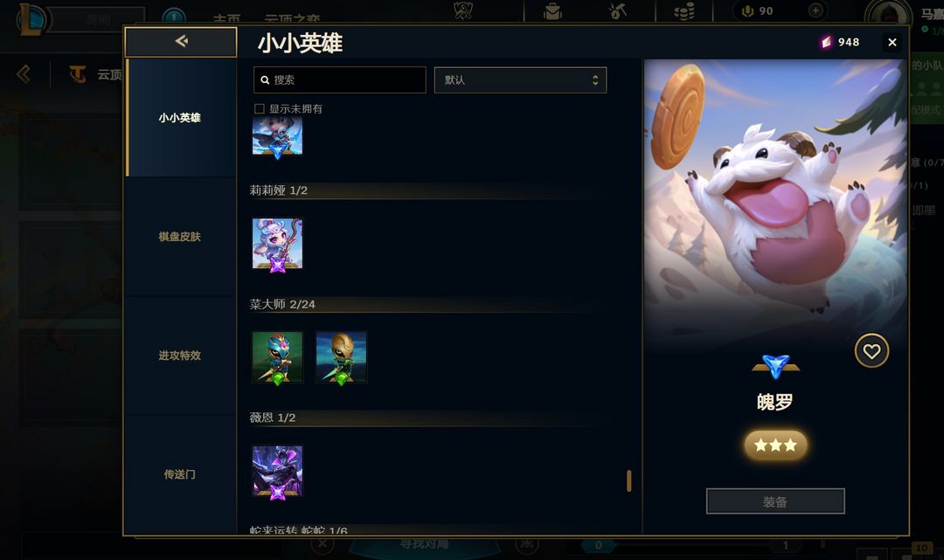Open the coins store icon in top bar
The height and width of the screenshot is (560, 944).
coord(684,11)
